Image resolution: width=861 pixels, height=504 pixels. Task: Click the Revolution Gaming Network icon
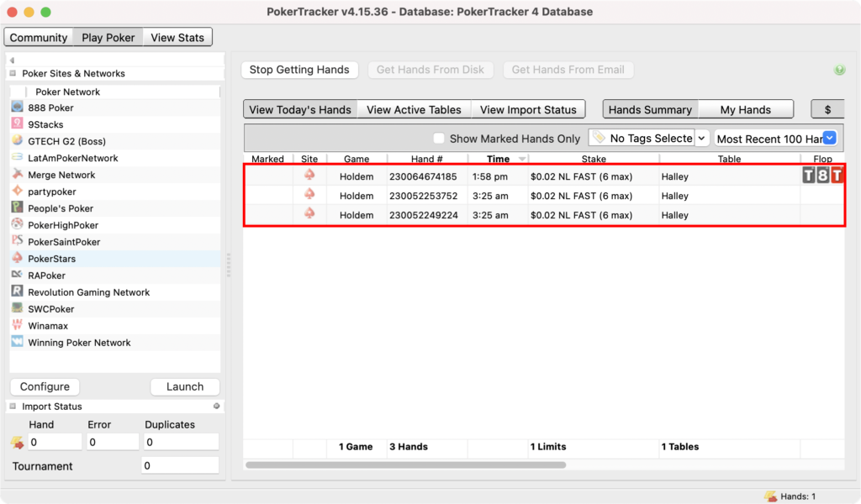click(x=17, y=291)
